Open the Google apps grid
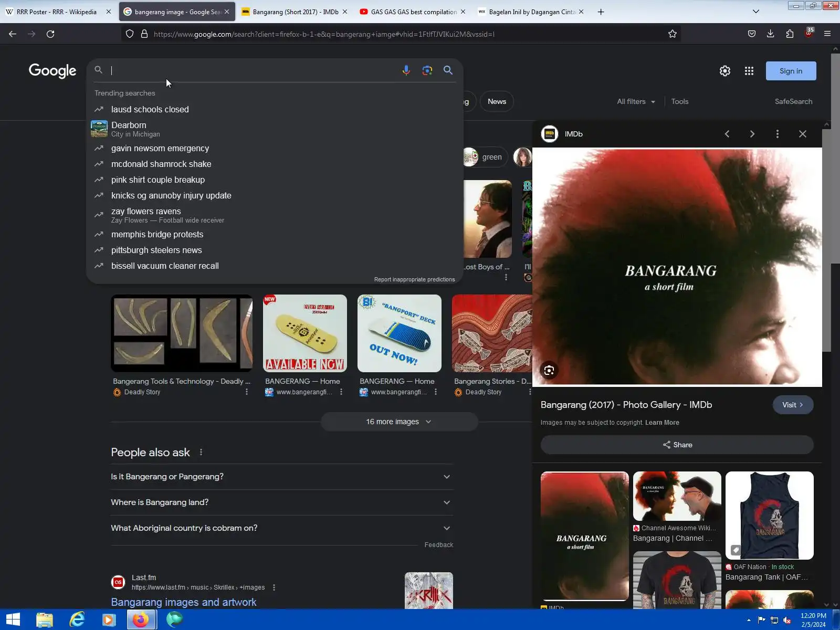The image size is (840, 630). click(749, 71)
